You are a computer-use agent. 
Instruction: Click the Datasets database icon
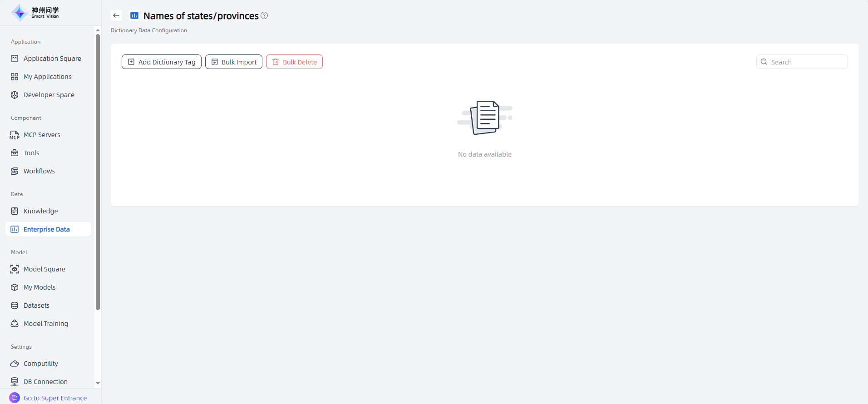point(15,305)
